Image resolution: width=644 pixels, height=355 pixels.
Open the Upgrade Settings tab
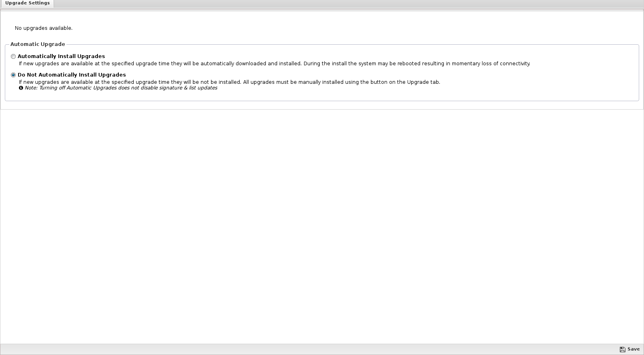tap(27, 3)
